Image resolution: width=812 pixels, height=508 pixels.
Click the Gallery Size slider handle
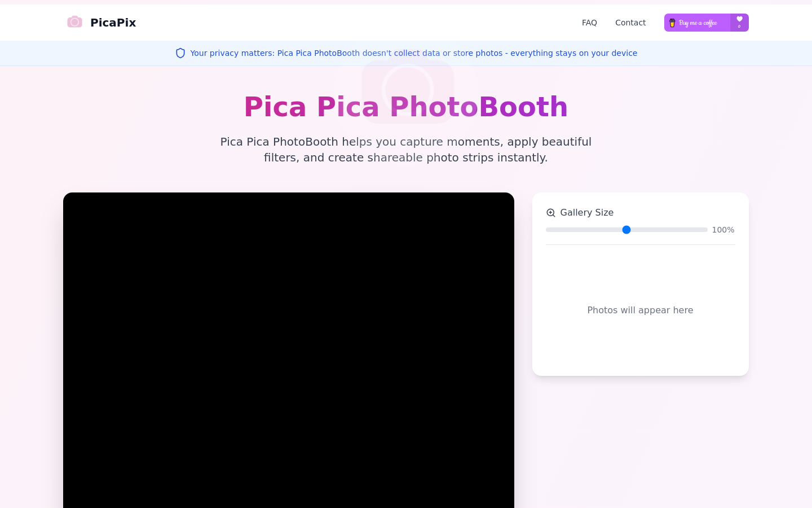pos(626,230)
